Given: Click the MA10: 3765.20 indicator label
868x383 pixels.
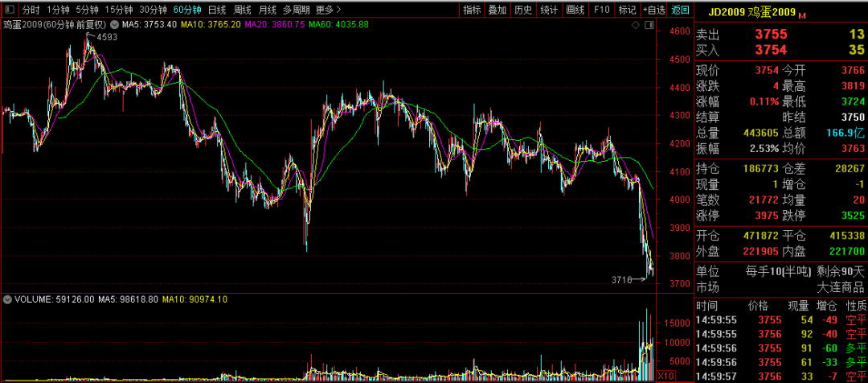Looking at the screenshot, I should click(212, 24).
